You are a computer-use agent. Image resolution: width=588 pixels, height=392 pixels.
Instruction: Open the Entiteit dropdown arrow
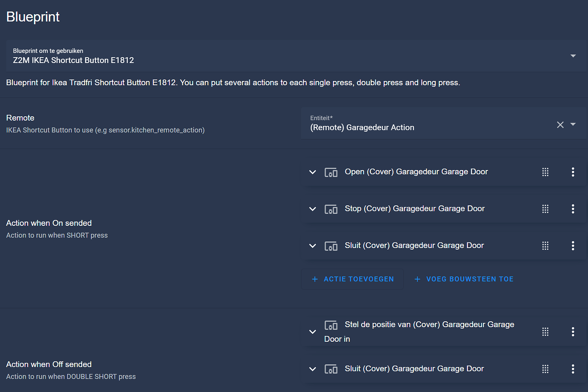573,124
